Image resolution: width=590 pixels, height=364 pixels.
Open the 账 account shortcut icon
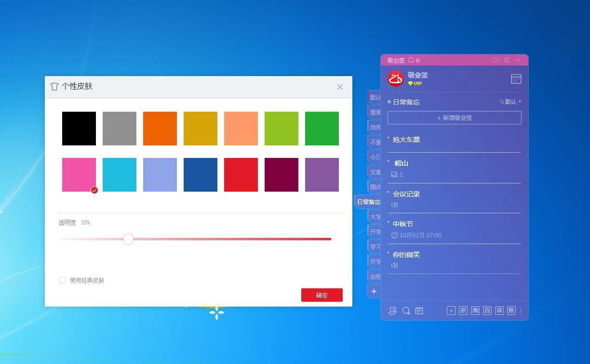pyautogui.click(x=511, y=311)
